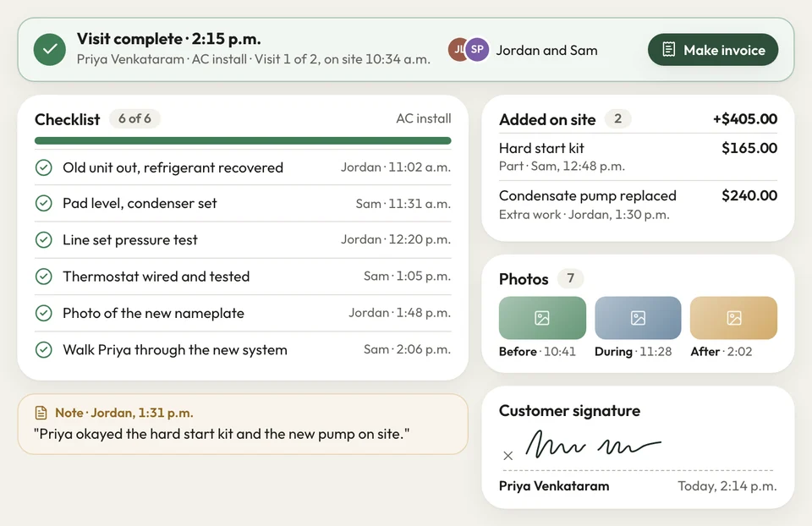This screenshot has height=526, width=812.
Task: Click the '6 of 6' checklist count badge
Action: click(x=134, y=118)
